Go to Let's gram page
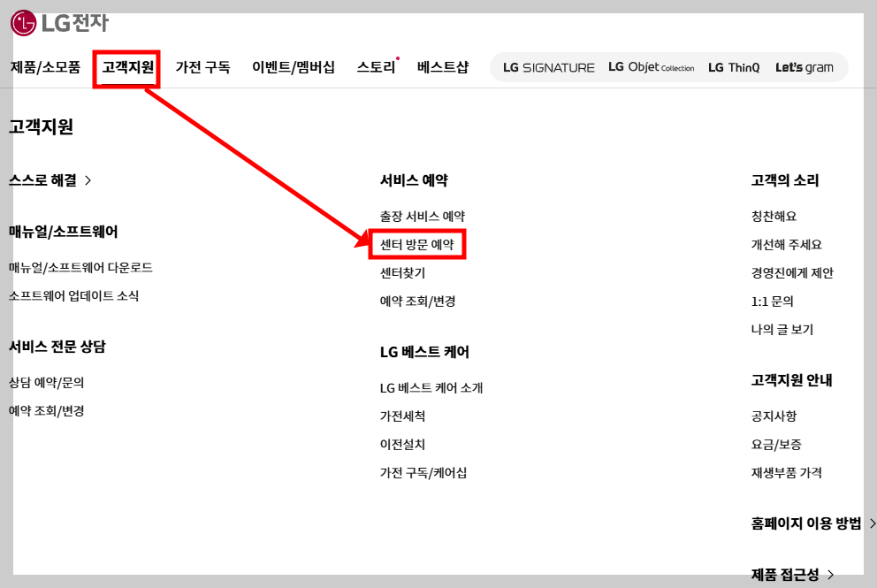 (805, 68)
